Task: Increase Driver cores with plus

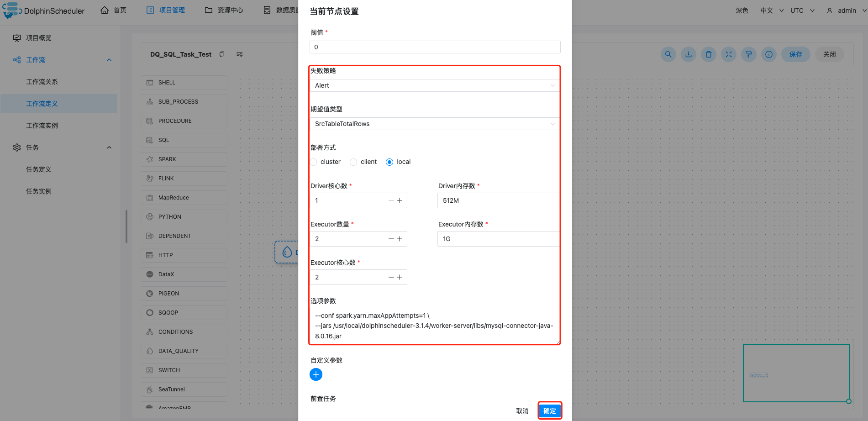Action: (x=400, y=200)
